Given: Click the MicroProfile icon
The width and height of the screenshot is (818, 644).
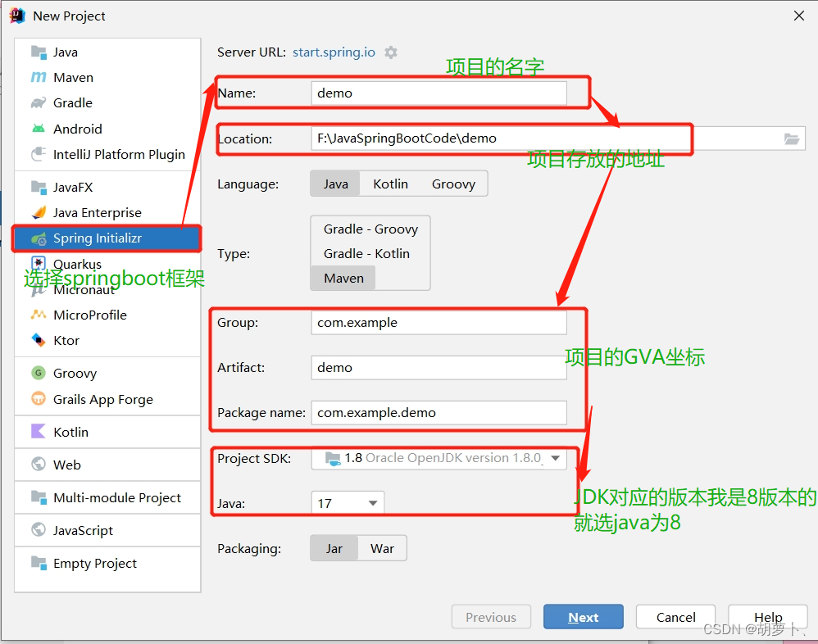Looking at the screenshot, I should coord(39,315).
